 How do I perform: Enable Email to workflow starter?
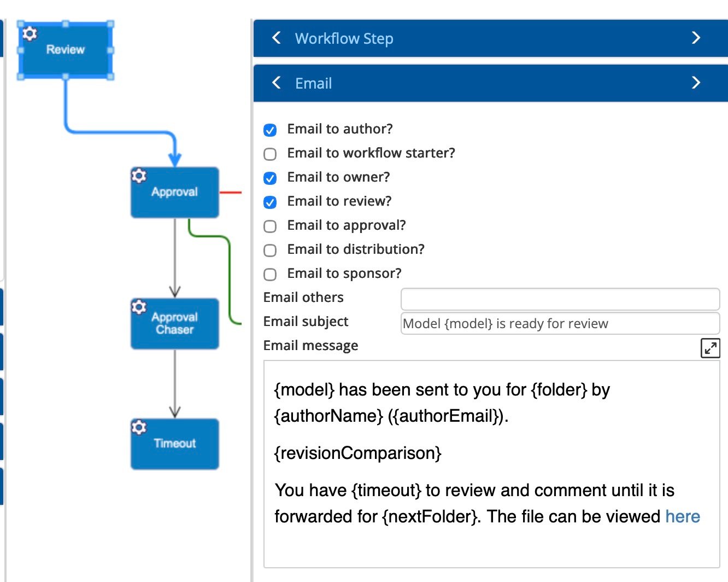[x=270, y=154]
